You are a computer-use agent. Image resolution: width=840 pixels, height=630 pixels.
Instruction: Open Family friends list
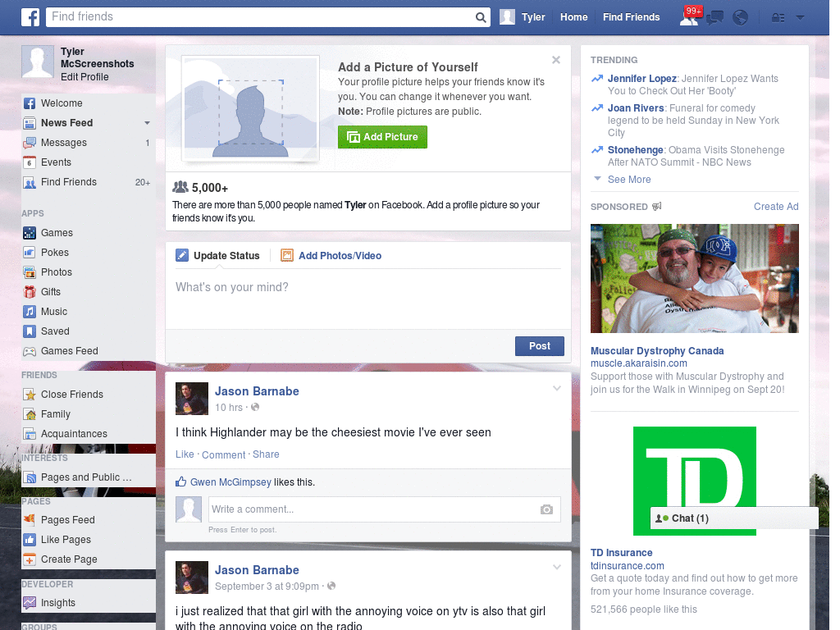[x=89, y=414]
